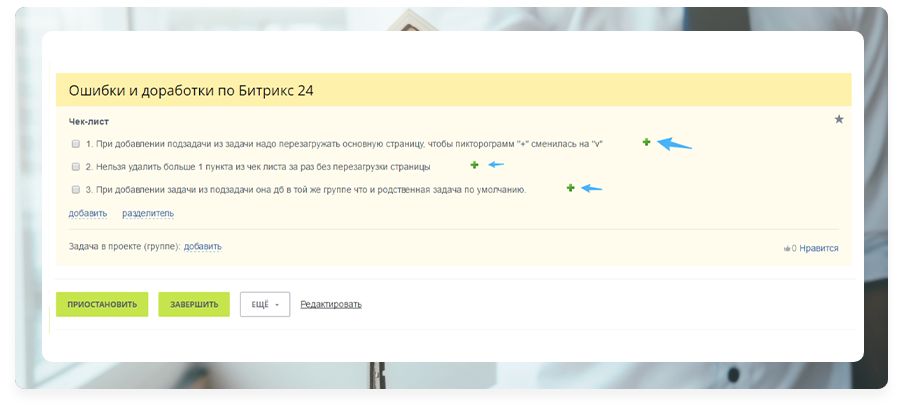Click the title Ошибки и доработки по Битрикс 24

point(191,90)
